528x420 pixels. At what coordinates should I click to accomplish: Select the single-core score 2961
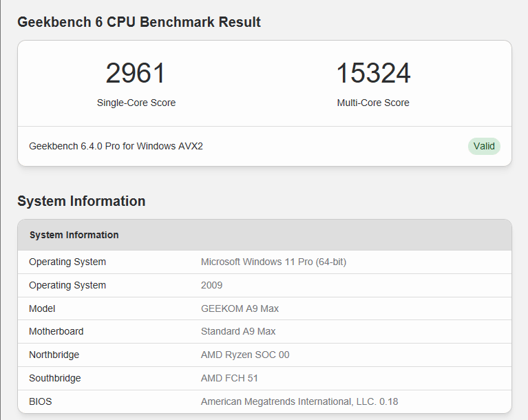click(x=136, y=73)
